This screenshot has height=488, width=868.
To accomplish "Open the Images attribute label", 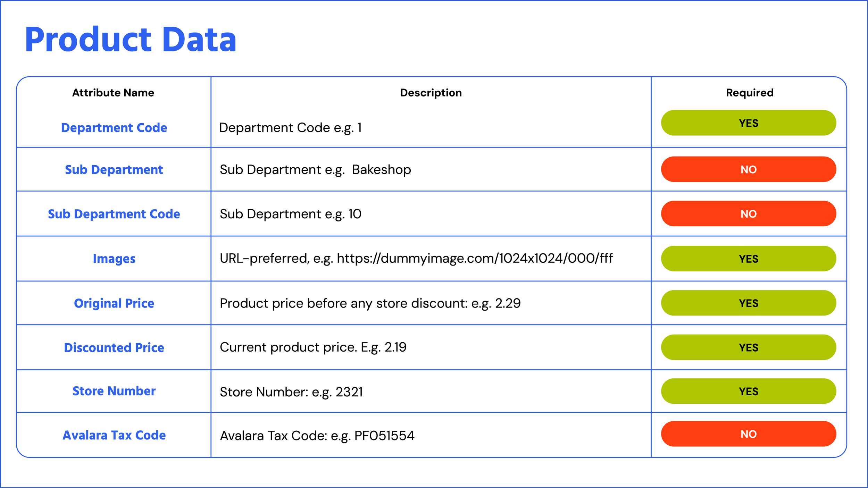I will (x=114, y=259).
